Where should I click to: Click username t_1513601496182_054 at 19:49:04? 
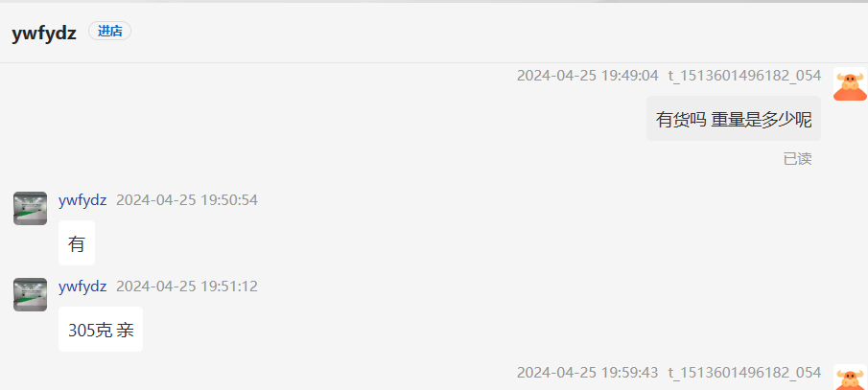coord(744,76)
